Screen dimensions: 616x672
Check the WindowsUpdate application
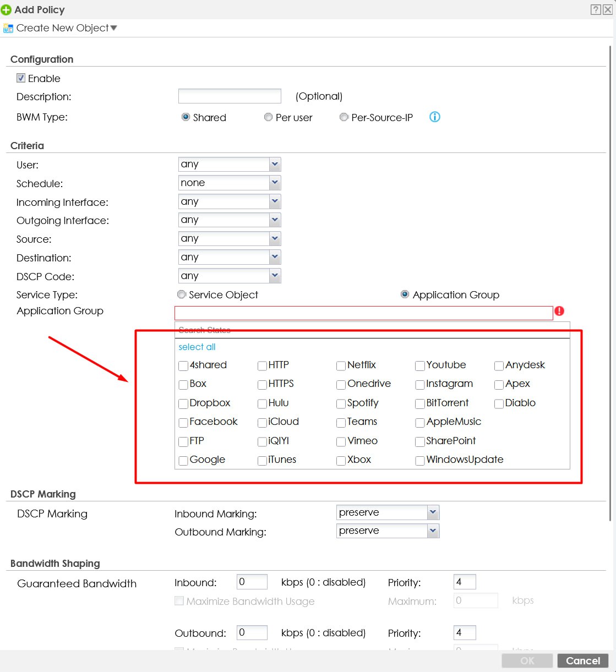[419, 461]
